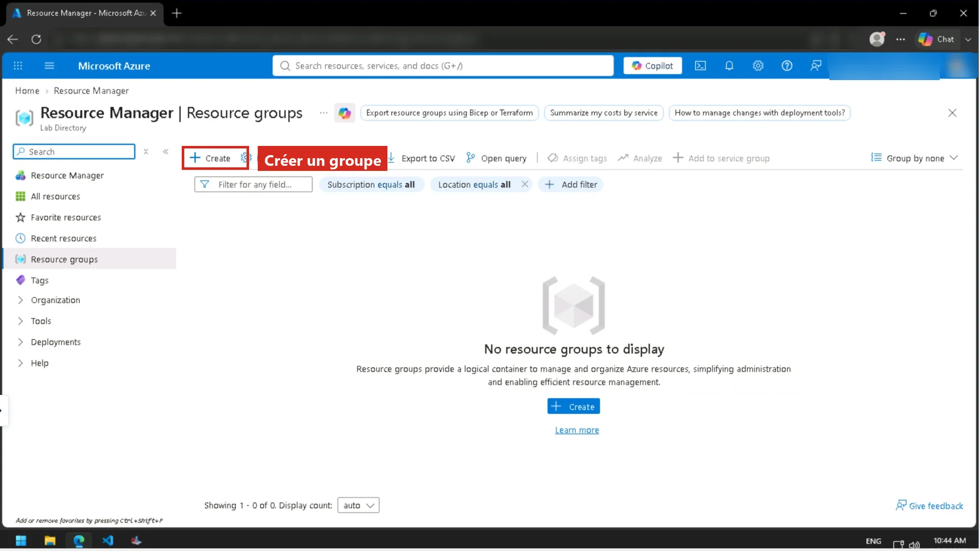
Task: Click the Microsoft Azure logo text
Action: point(114,66)
